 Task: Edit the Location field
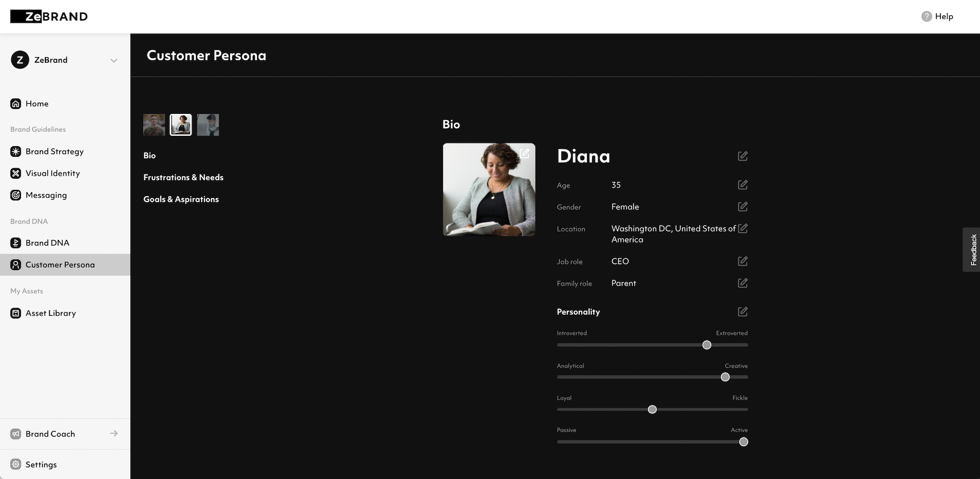(x=743, y=228)
